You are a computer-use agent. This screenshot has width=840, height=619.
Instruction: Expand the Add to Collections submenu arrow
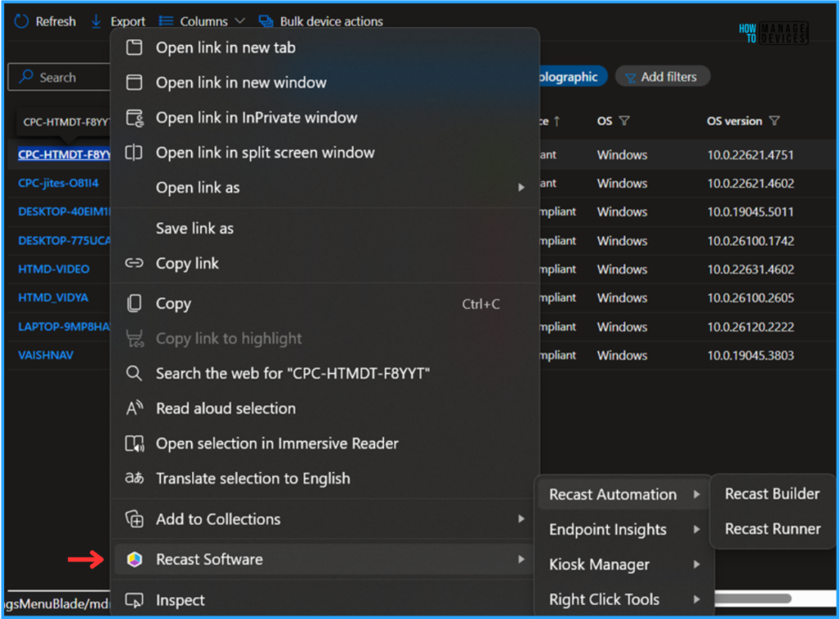coord(521,519)
